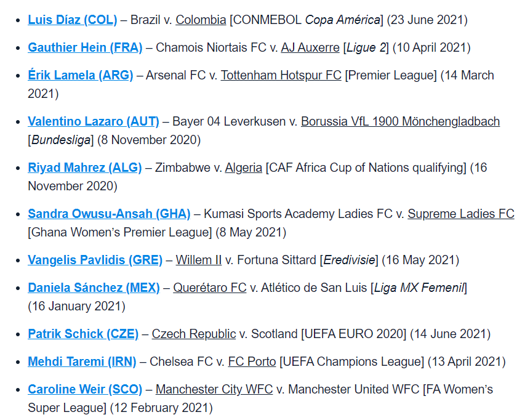
Task: Open the Luis Díaz (COL) link
Action: point(72,20)
